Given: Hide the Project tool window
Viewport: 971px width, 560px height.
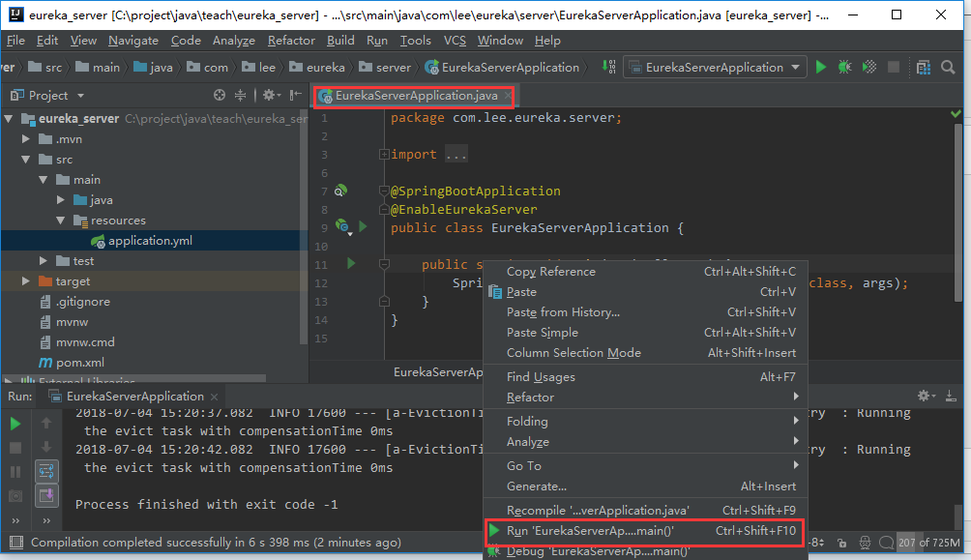Looking at the screenshot, I should (x=296, y=95).
